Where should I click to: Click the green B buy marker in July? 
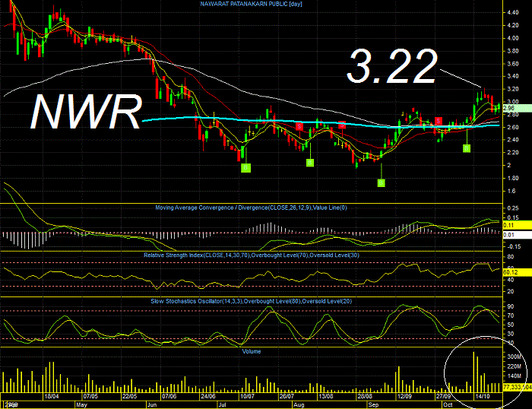coord(245,167)
